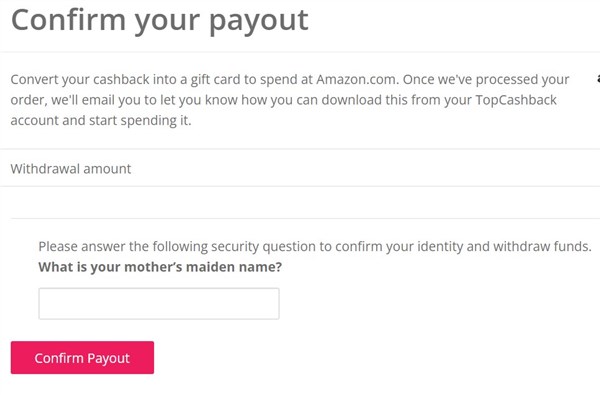The height and width of the screenshot is (395, 600).
Task: Click the words 'withdraw funds' in the security prompt
Action: point(542,246)
